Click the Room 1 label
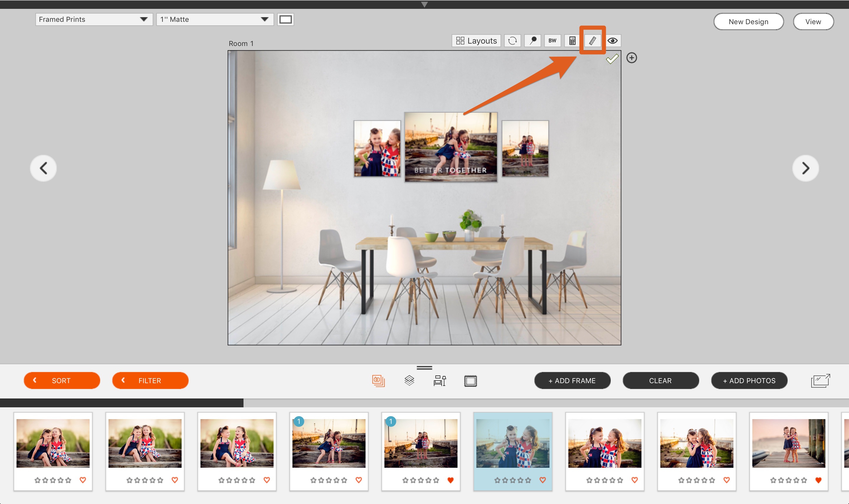This screenshot has height=504, width=849. 241,43
